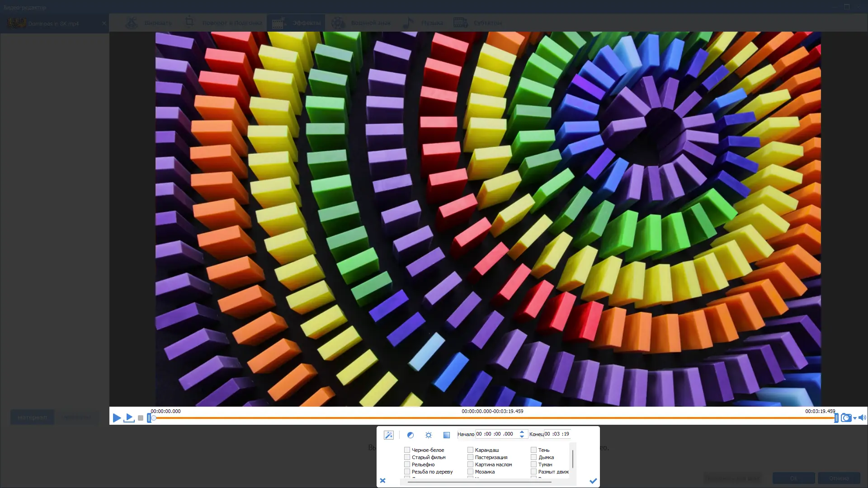Open the snapshot options dropdown arrow
The height and width of the screenshot is (488, 868).
point(855,419)
